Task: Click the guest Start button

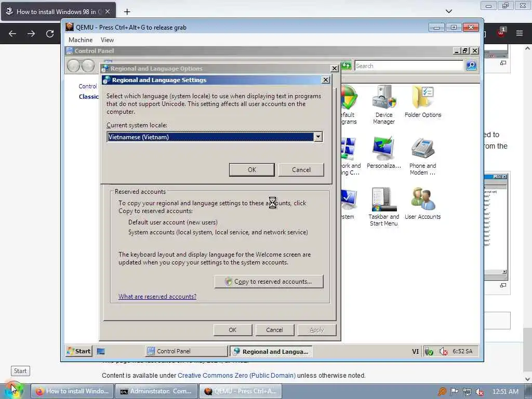Action: pos(79,351)
